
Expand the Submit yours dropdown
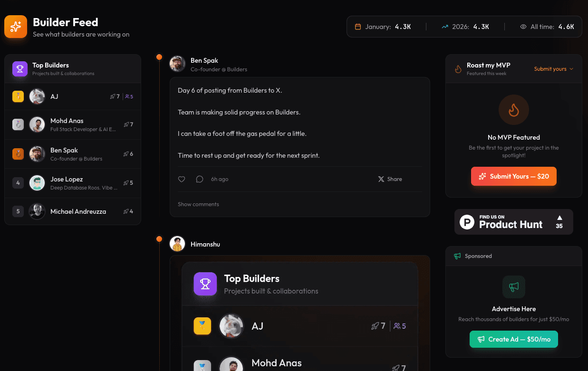click(554, 69)
